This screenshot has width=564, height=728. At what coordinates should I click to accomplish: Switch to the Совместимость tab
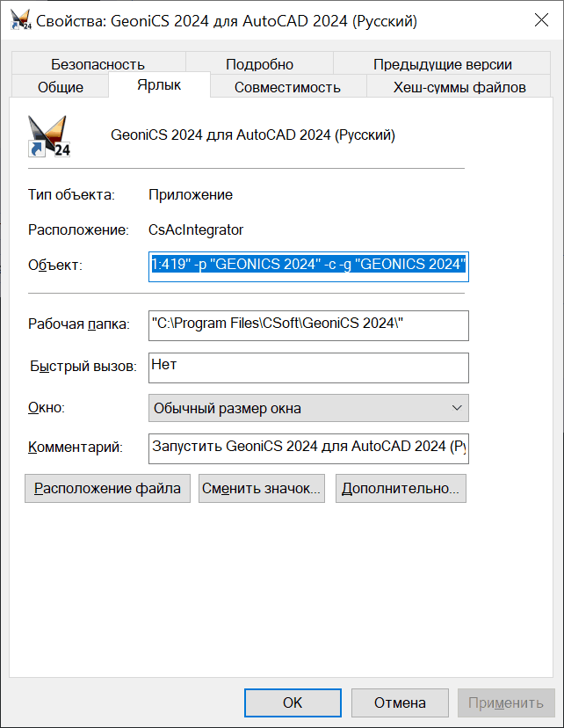pos(287,87)
